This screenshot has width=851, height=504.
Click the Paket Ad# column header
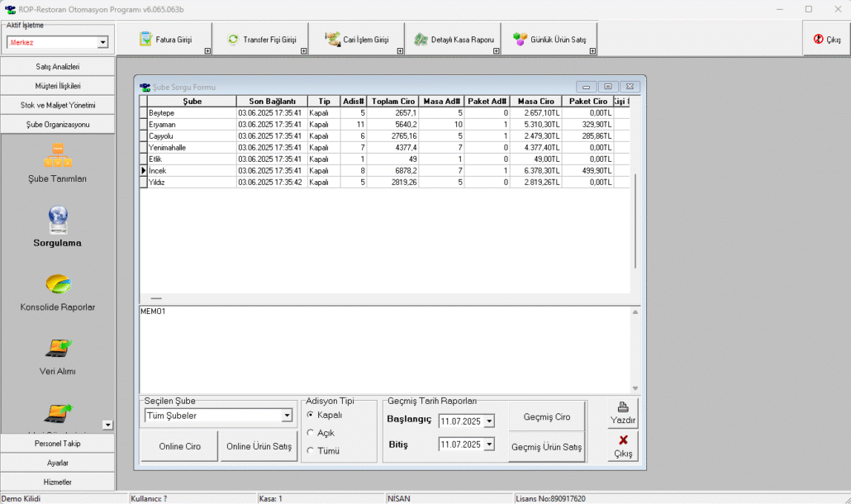(x=487, y=102)
